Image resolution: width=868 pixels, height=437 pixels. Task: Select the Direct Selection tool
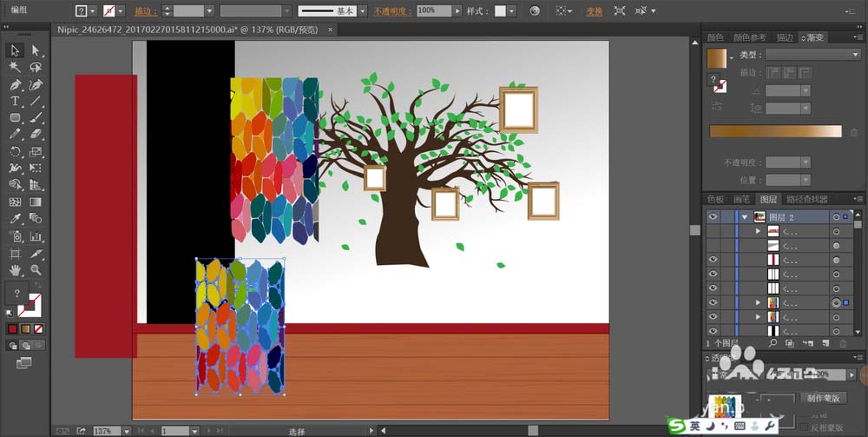(36, 50)
